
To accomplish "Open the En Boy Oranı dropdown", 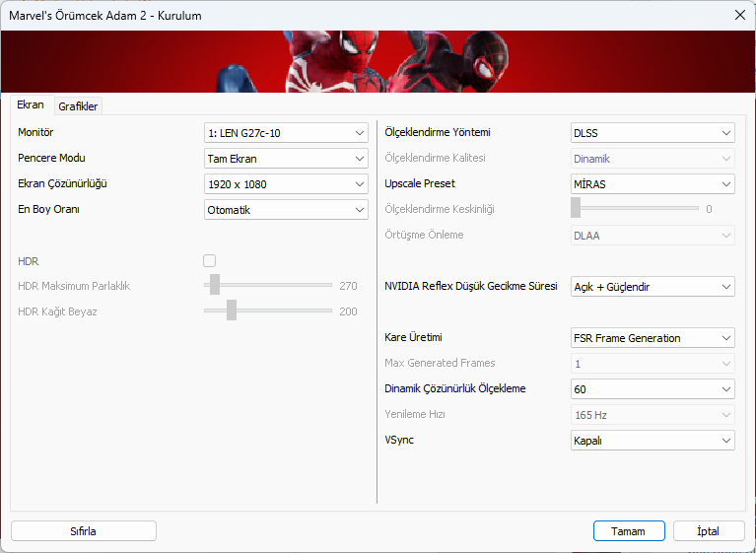I will tap(286, 210).
